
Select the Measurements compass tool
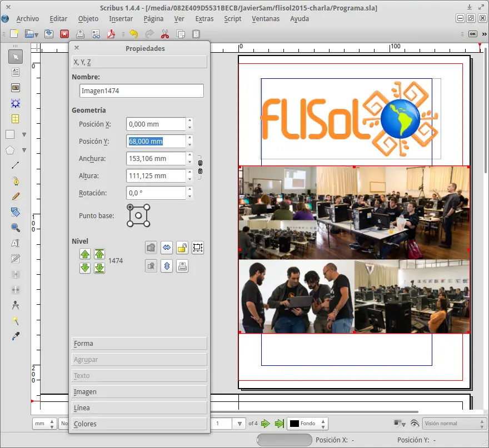pos(16,305)
